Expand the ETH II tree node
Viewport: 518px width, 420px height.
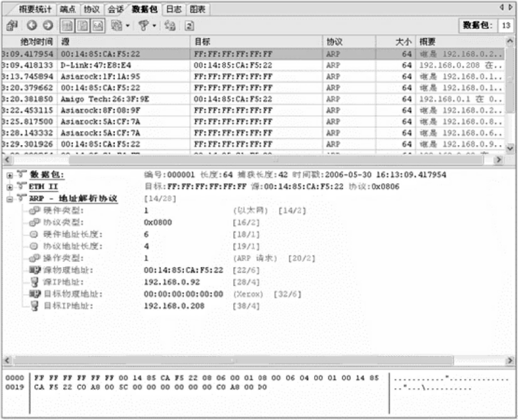point(10,187)
